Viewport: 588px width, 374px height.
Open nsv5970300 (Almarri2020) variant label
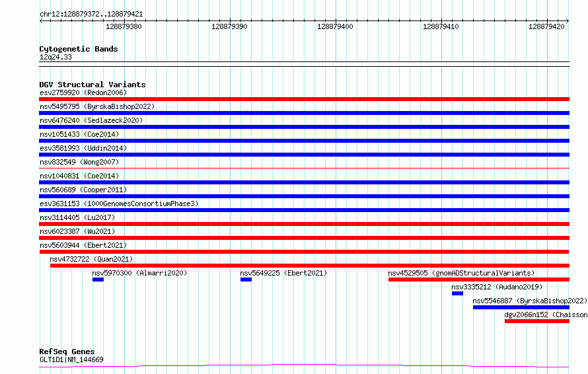139,273
